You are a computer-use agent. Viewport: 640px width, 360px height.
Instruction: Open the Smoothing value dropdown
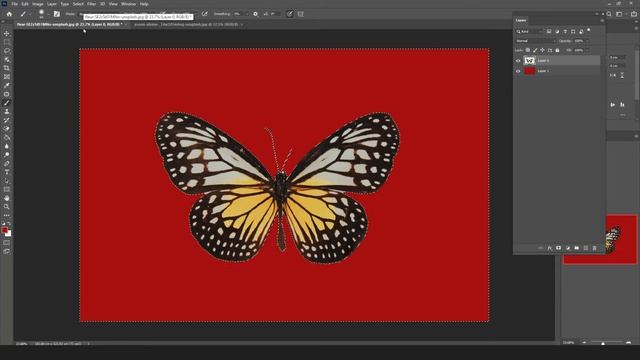tap(247, 14)
